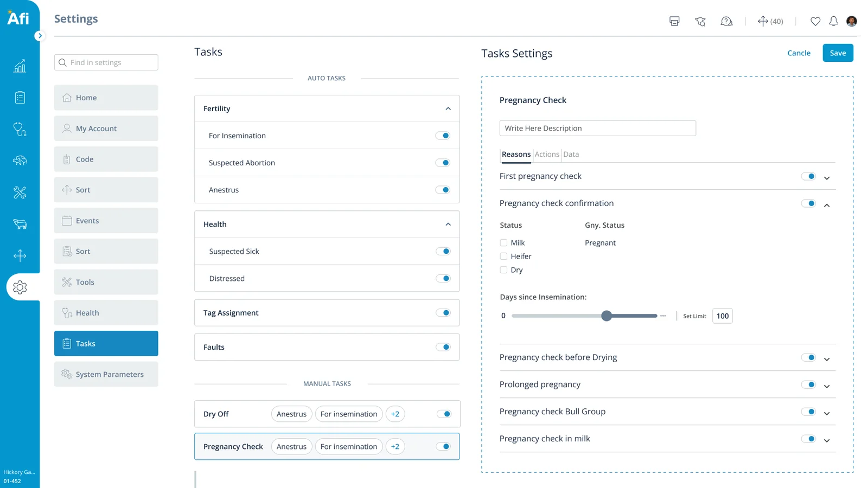Click Days since Insemination slider handle
868x488 pixels.
click(607, 316)
